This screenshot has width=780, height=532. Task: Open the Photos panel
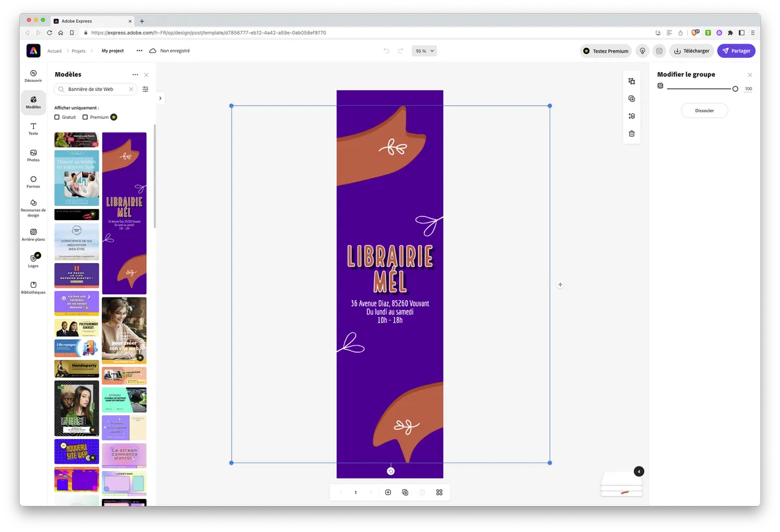coord(33,155)
